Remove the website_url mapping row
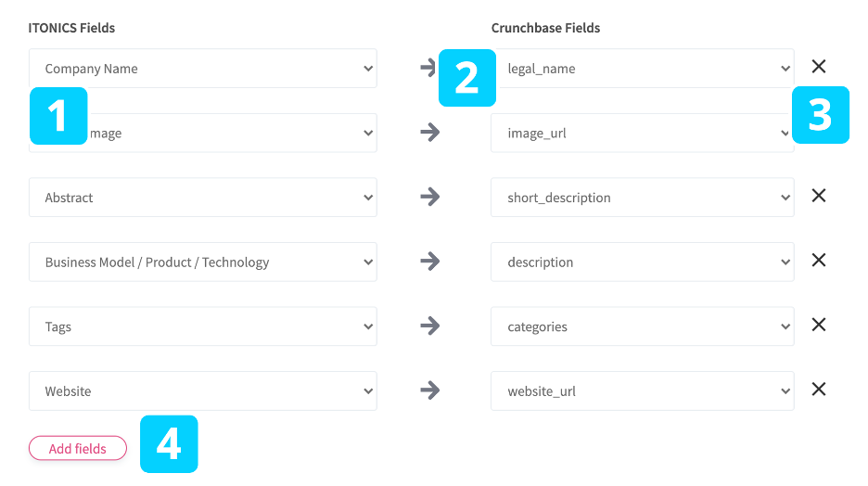Screen dimensions: 868x486 click(819, 390)
